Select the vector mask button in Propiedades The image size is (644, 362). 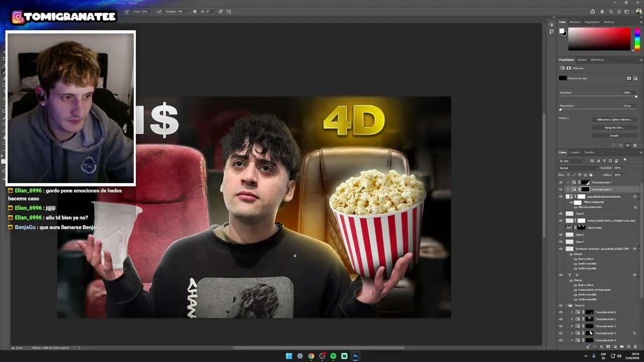point(635,78)
